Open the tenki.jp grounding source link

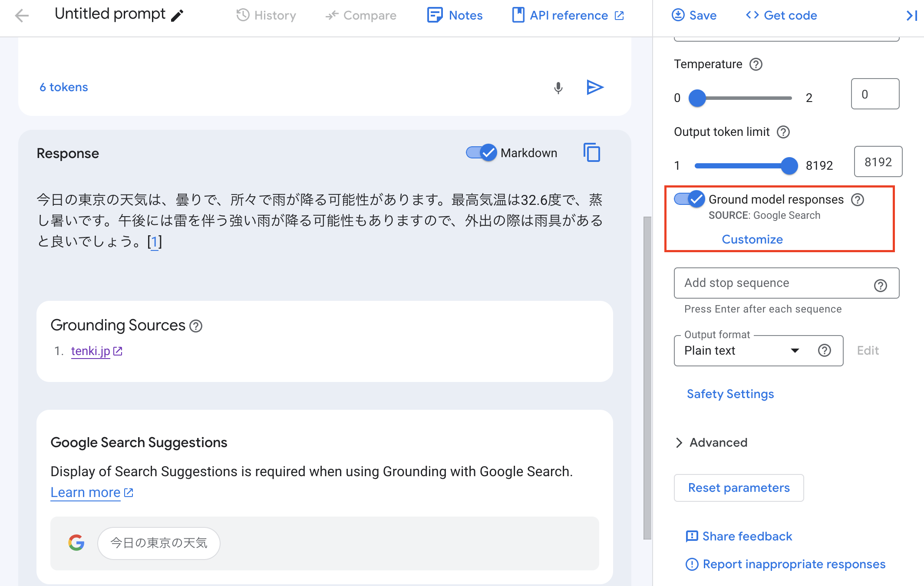coord(91,351)
